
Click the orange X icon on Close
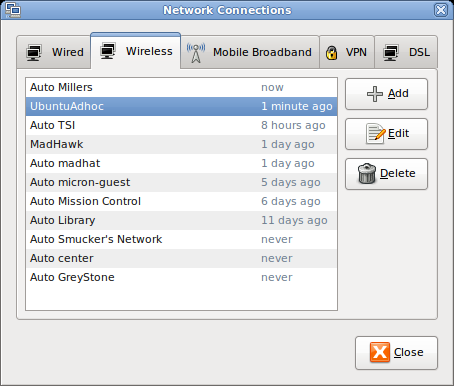click(x=380, y=352)
